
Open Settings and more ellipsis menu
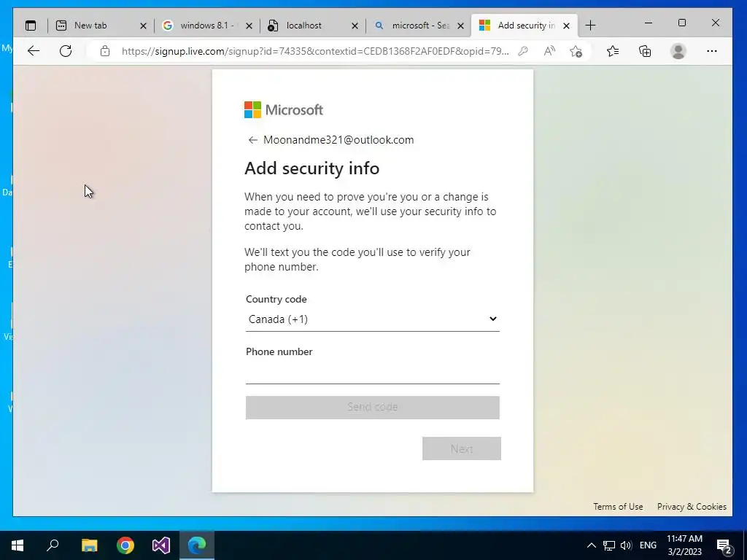tap(712, 51)
